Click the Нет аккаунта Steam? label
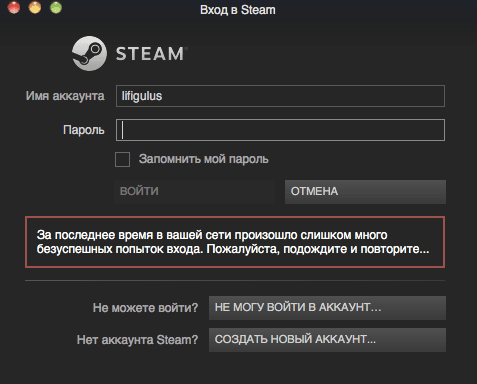This screenshot has height=384, width=477. (137, 340)
